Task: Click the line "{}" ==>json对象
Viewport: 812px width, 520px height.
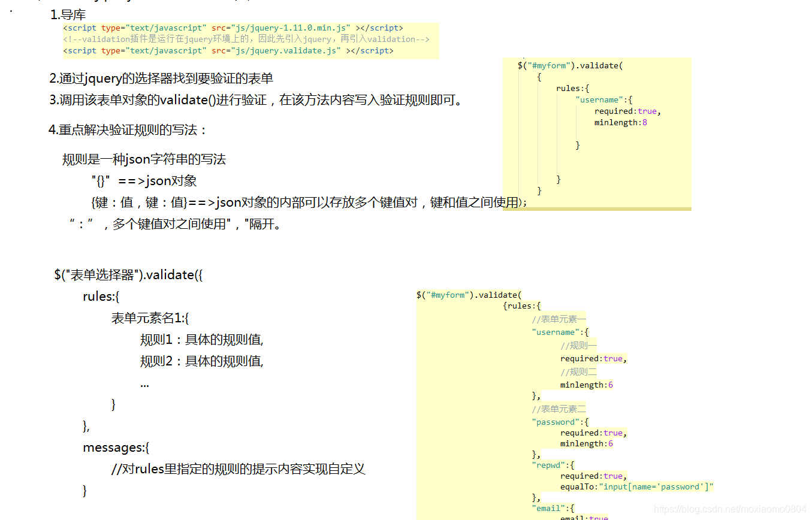Action: 144,181
